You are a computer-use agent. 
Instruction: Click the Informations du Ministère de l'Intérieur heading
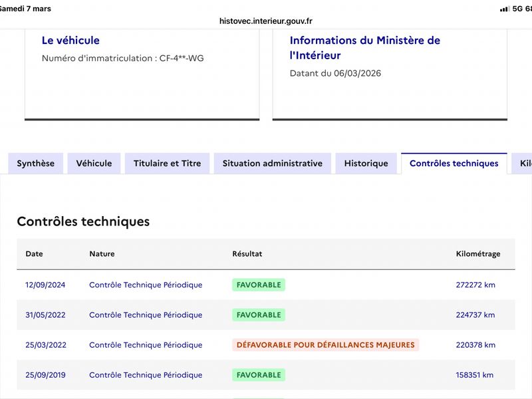pos(364,48)
